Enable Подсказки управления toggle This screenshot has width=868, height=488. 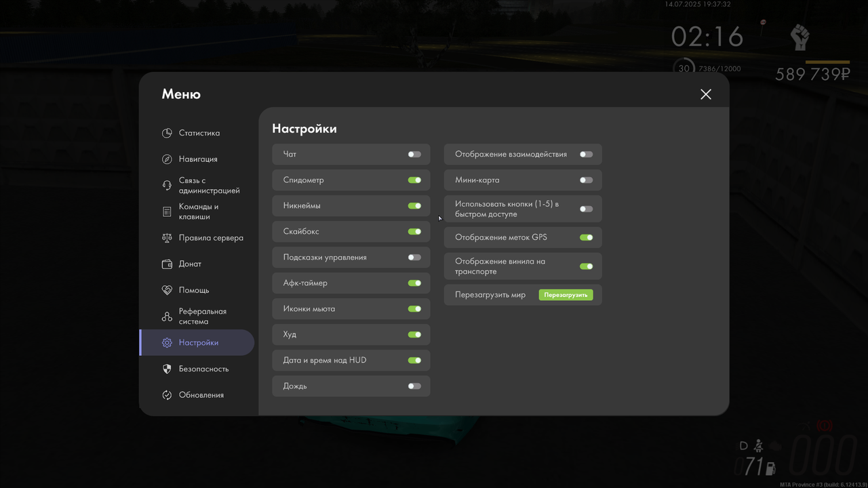[414, 258]
